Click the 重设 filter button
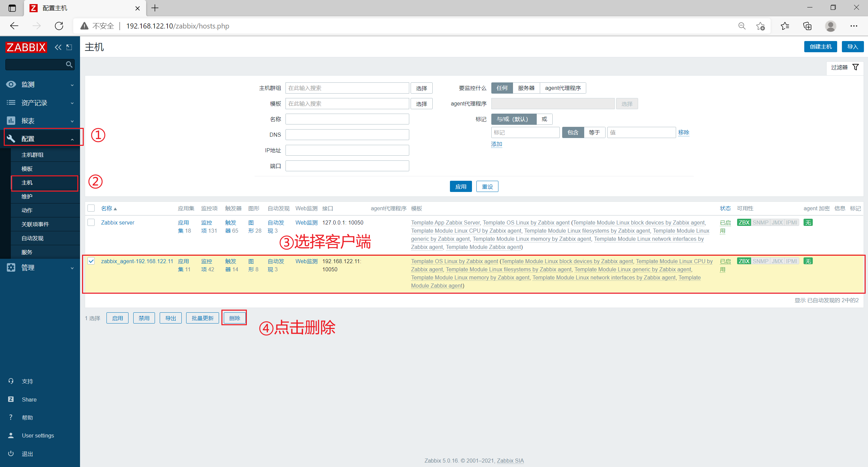This screenshot has height=467, width=868. (487, 187)
